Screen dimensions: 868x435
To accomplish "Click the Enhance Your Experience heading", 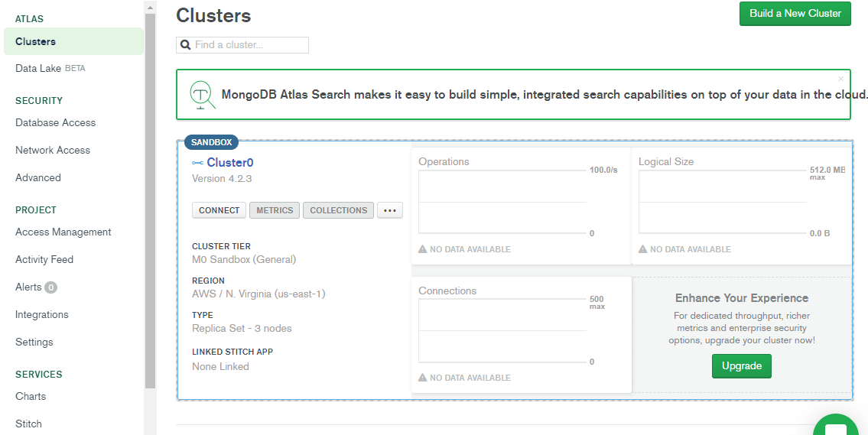I will click(x=742, y=298).
